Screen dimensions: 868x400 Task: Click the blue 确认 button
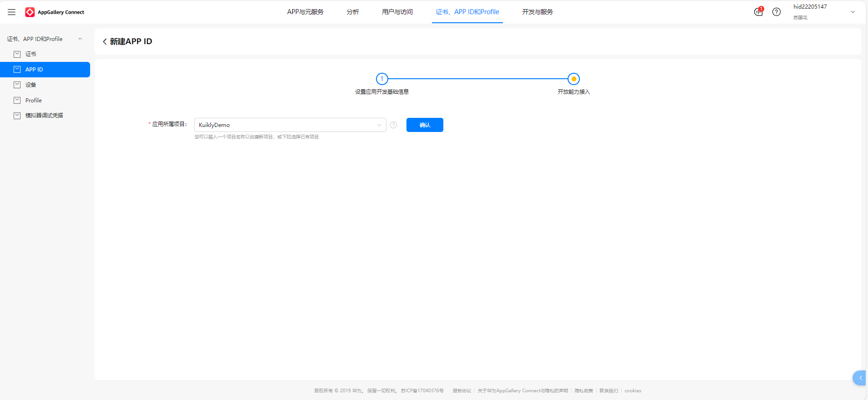[425, 125]
